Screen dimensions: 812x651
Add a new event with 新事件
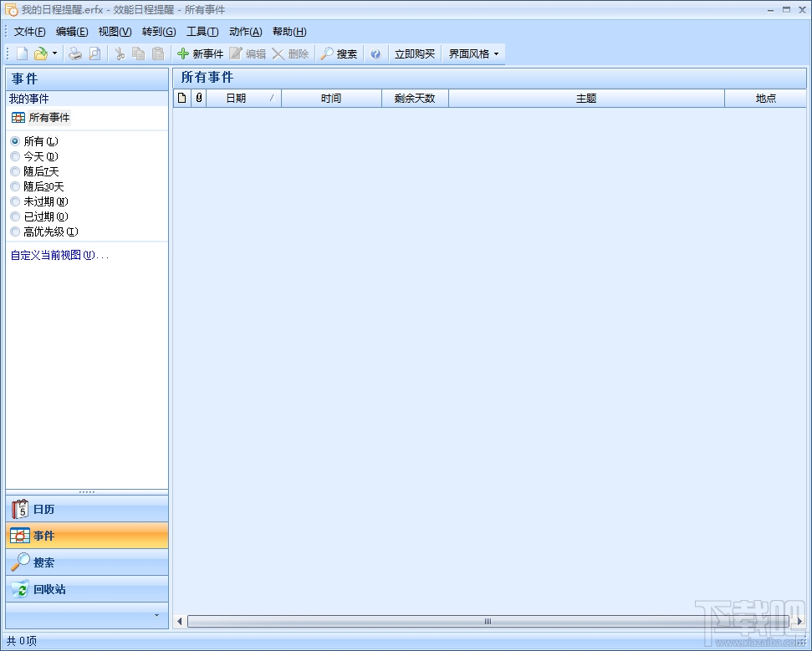coord(201,53)
